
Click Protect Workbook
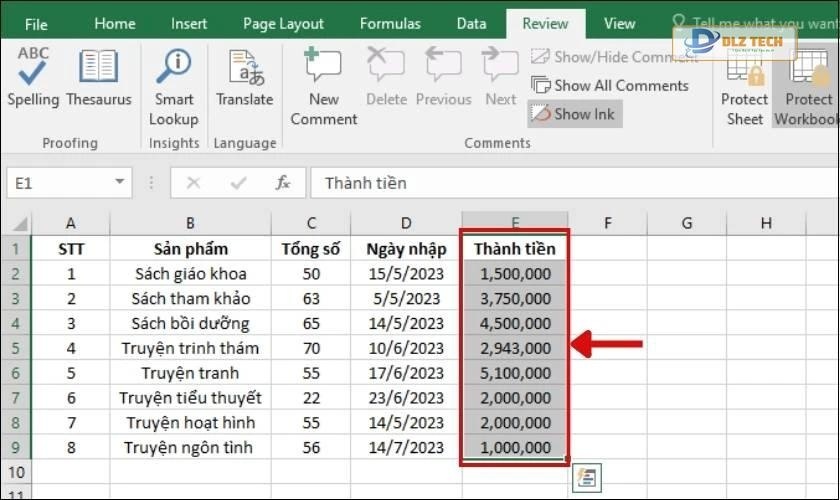pyautogui.click(x=806, y=87)
